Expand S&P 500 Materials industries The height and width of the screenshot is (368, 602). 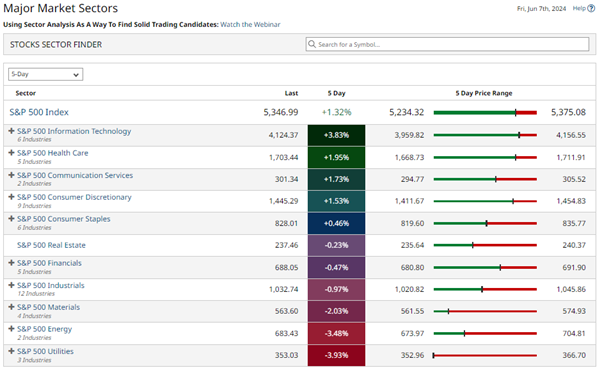coord(12,307)
